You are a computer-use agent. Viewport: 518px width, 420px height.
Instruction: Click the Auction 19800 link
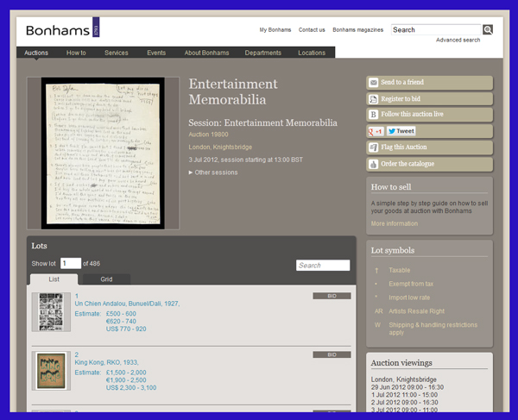click(x=208, y=135)
